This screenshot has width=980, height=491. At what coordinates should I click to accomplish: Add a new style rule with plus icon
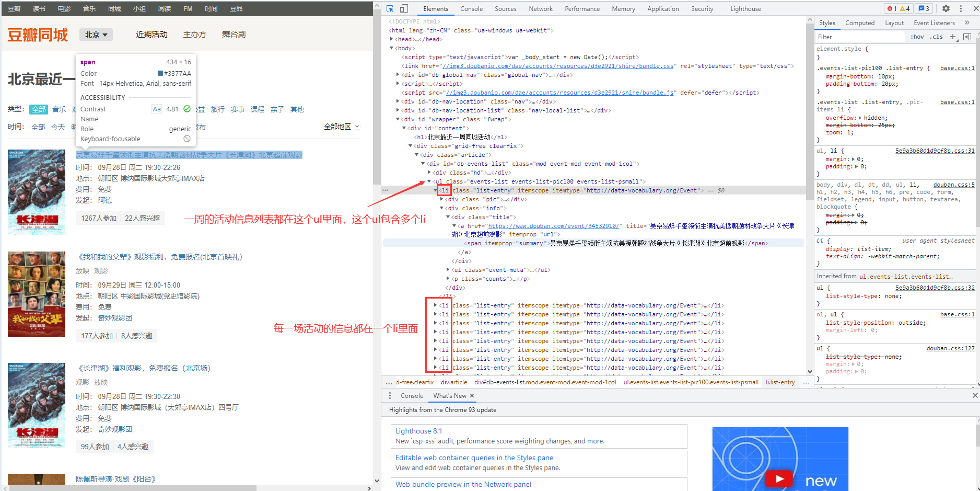(953, 37)
